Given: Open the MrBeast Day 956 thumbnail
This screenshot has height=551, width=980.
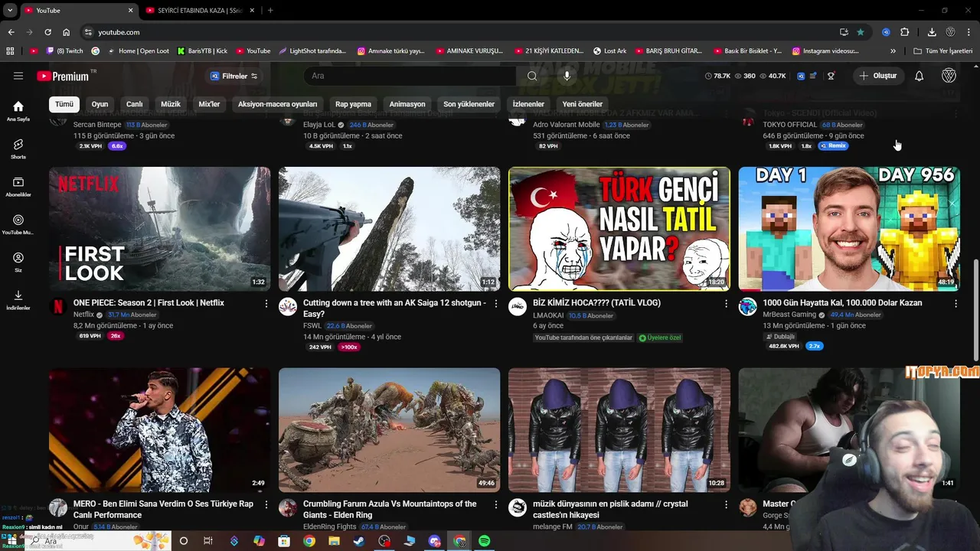Looking at the screenshot, I should click(x=849, y=229).
